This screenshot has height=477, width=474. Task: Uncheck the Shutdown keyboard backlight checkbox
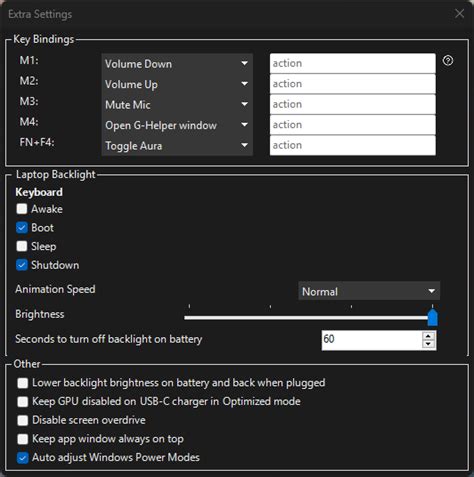click(22, 265)
